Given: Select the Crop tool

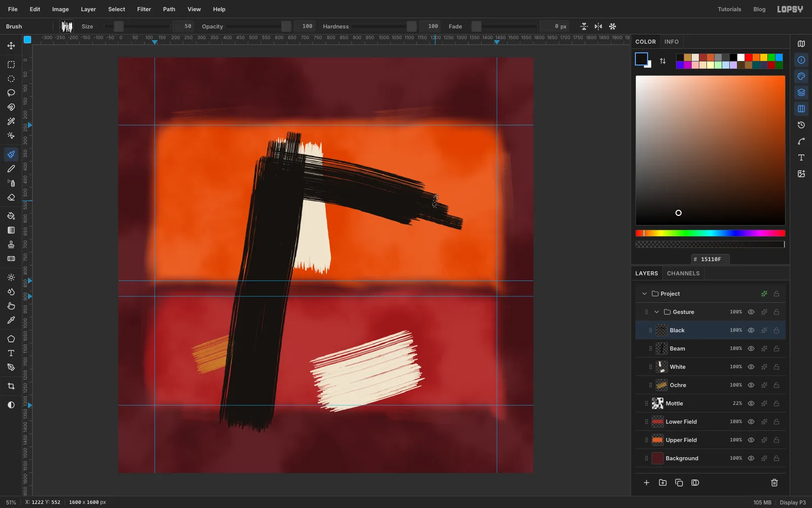Looking at the screenshot, I should click(11, 386).
